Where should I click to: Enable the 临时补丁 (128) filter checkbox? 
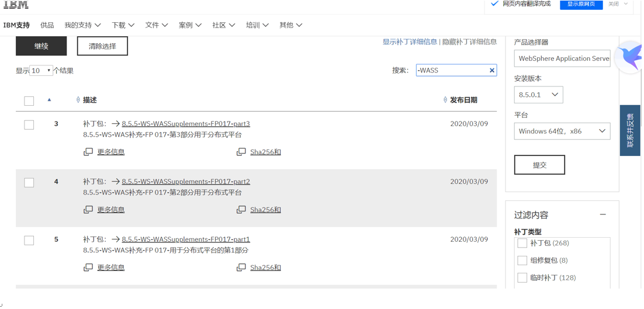click(522, 278)
